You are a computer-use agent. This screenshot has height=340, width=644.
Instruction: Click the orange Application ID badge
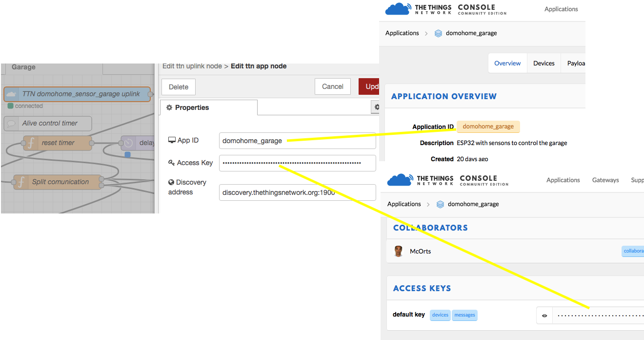click(488, 127)
